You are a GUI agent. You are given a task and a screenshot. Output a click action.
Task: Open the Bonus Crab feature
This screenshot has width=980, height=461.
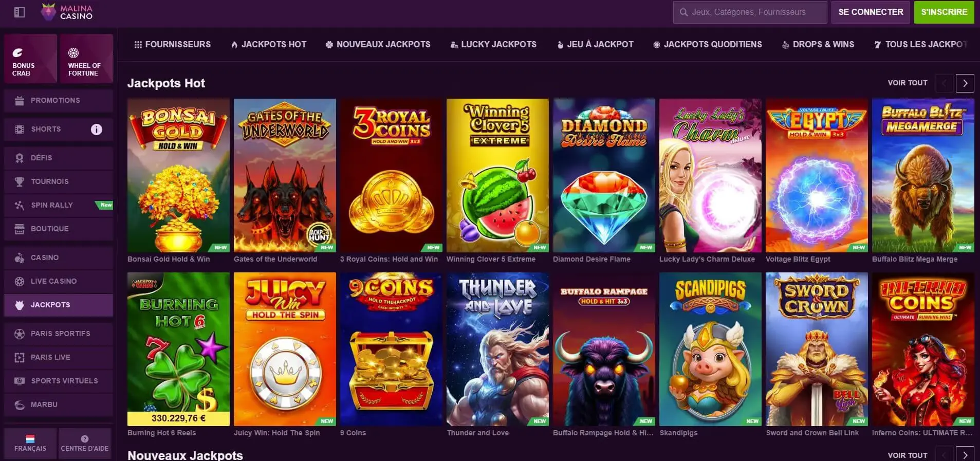[x=30, y=59]
